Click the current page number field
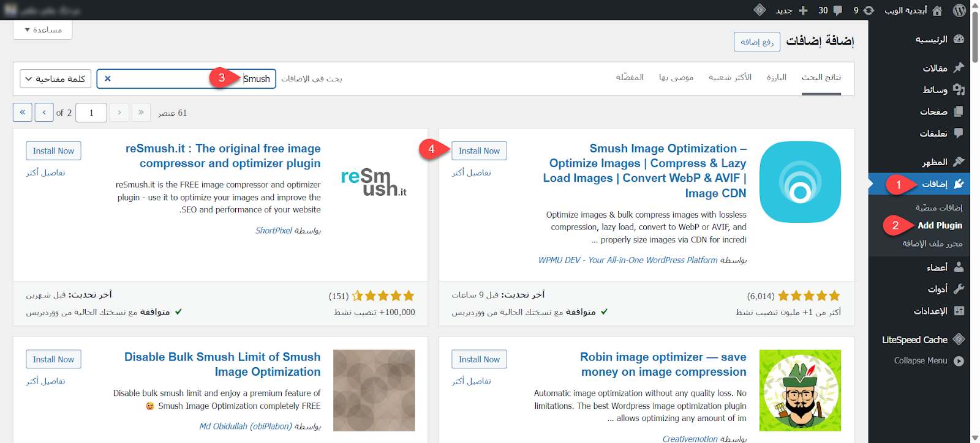980x443 pixels. click(91, 113)
